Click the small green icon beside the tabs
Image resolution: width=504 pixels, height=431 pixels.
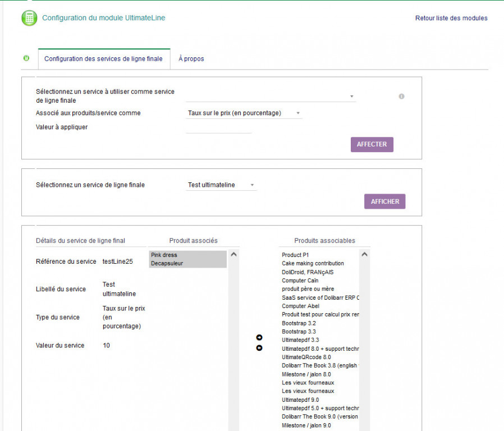(26, 58)
